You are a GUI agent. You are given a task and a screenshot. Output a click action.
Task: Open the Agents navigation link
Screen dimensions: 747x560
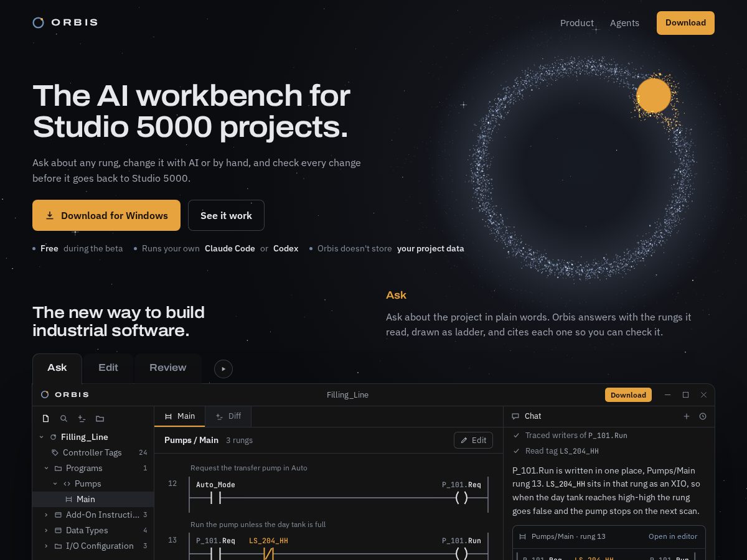click(624, 23)
